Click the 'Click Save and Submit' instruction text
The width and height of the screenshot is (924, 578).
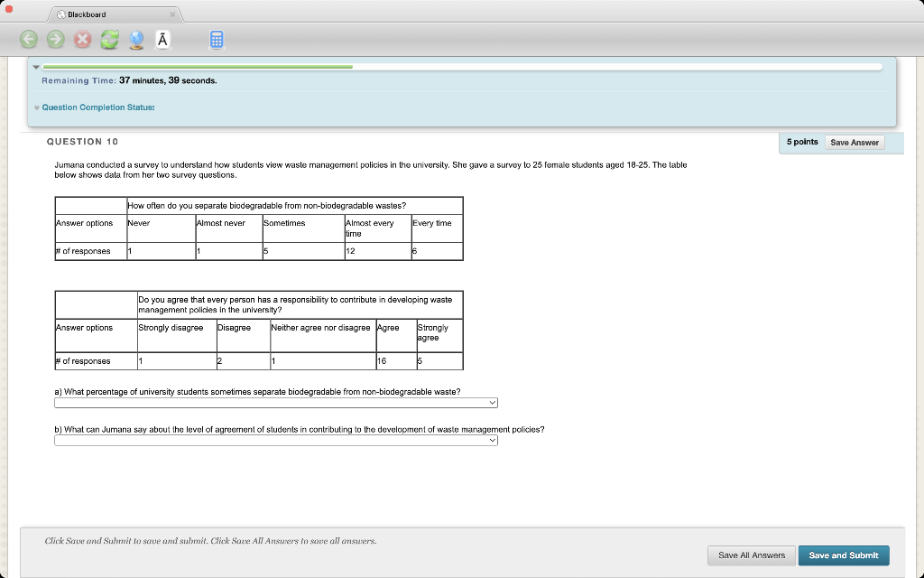[210, 541]
